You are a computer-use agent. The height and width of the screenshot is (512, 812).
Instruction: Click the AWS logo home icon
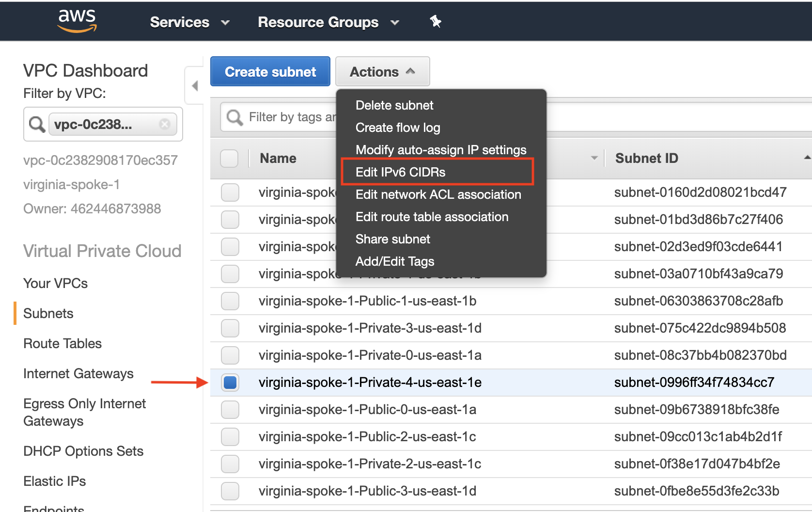click(77, 21)
